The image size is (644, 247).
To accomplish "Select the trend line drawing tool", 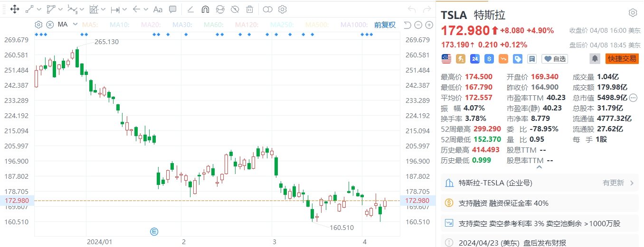I will point(29,9).
